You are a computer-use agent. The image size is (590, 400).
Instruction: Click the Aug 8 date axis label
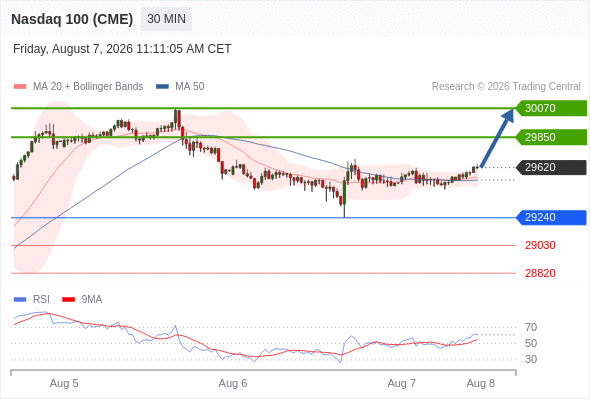pyautogui.click(x=481, y=383)
